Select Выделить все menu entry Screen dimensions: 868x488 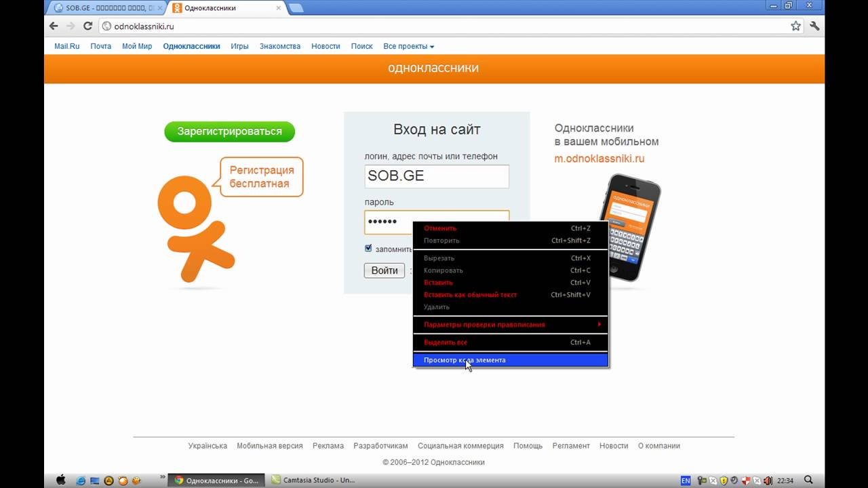[511, 342]
